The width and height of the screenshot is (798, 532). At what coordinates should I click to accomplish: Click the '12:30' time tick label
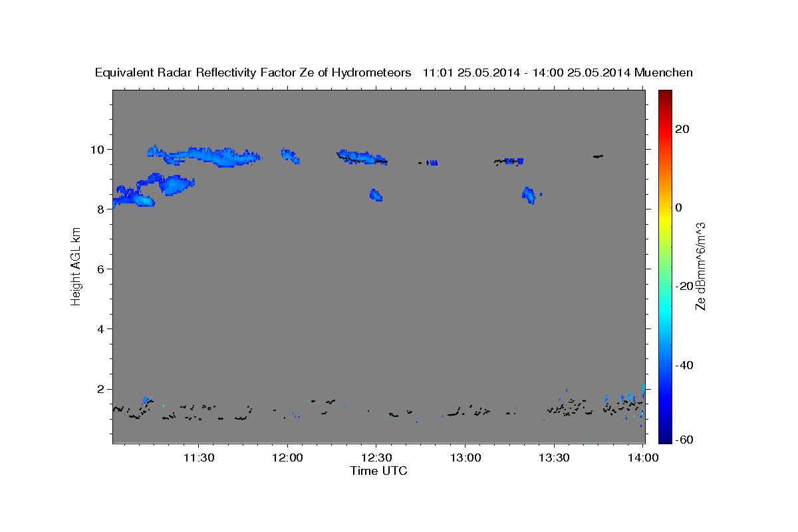pos(376,458)
